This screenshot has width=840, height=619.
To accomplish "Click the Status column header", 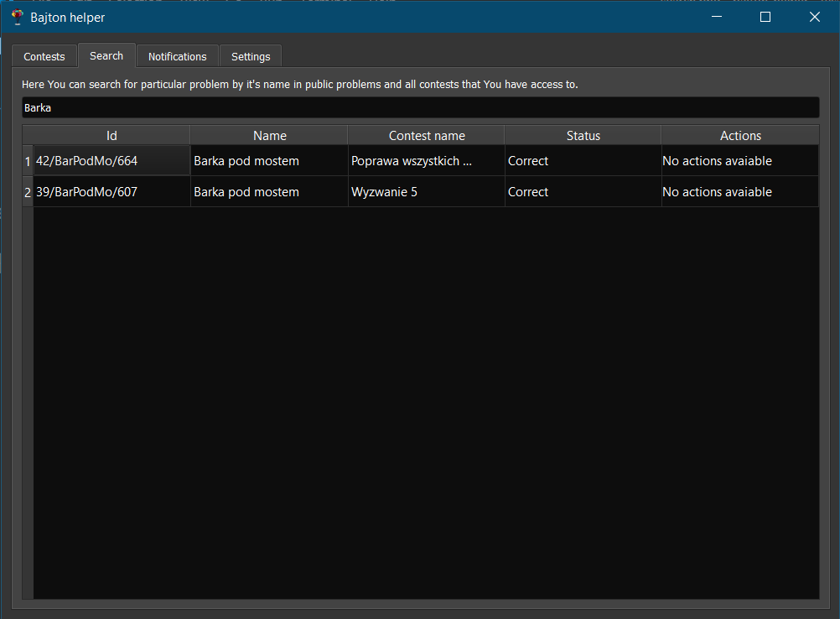I will pos(583,136).
